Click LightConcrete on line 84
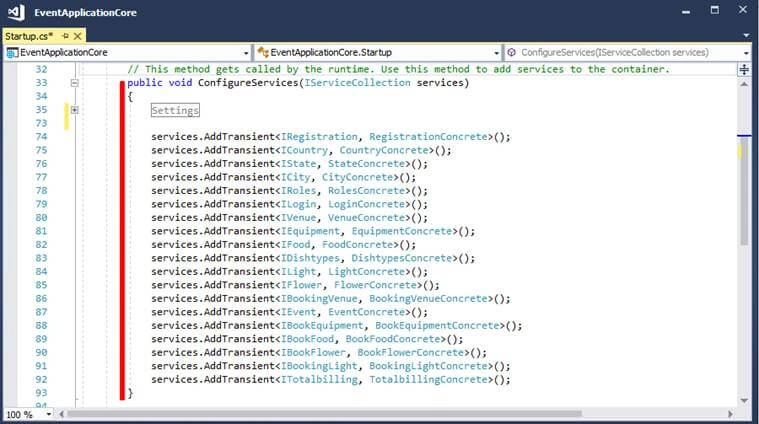759x424 pixels. click(366, 272)
